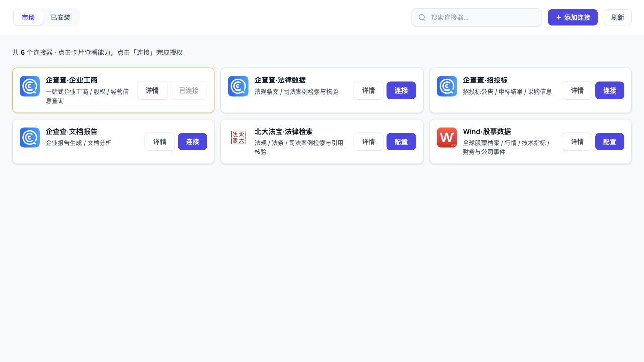Image resolution: width=644 pixels, height=362 pixels.
Task: Click the 企查查·文档报告 connector logo
Action: point(30,138)
